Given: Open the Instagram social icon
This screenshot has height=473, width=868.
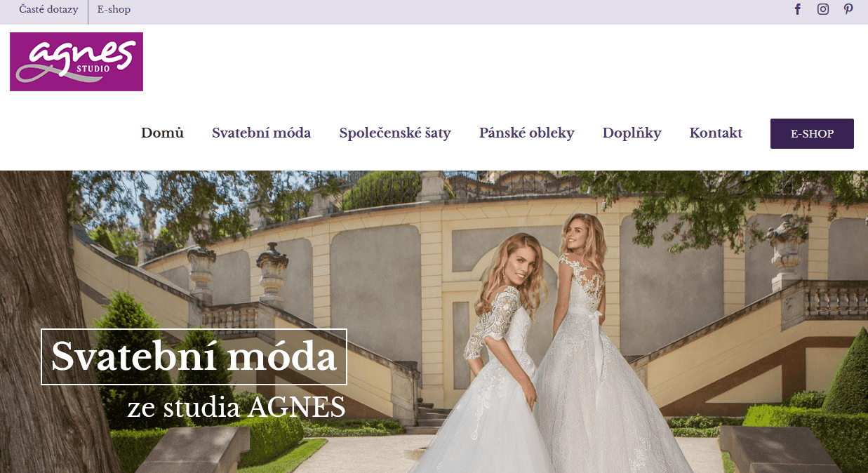Looking at the screenshot, I should click(x=823, y=9).
